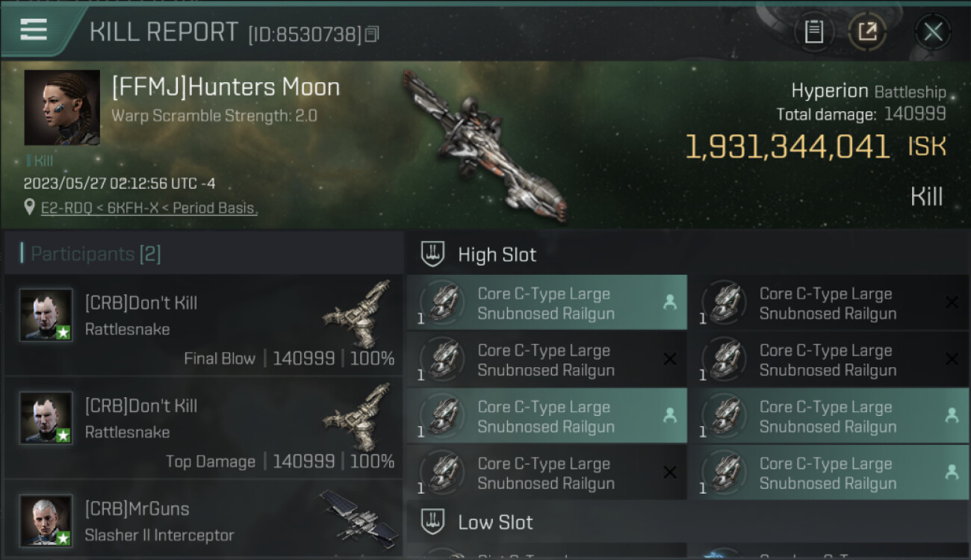Viewport: 971px width, 560px height.
Task: Share the kill report externally
Action: point(867,32)
